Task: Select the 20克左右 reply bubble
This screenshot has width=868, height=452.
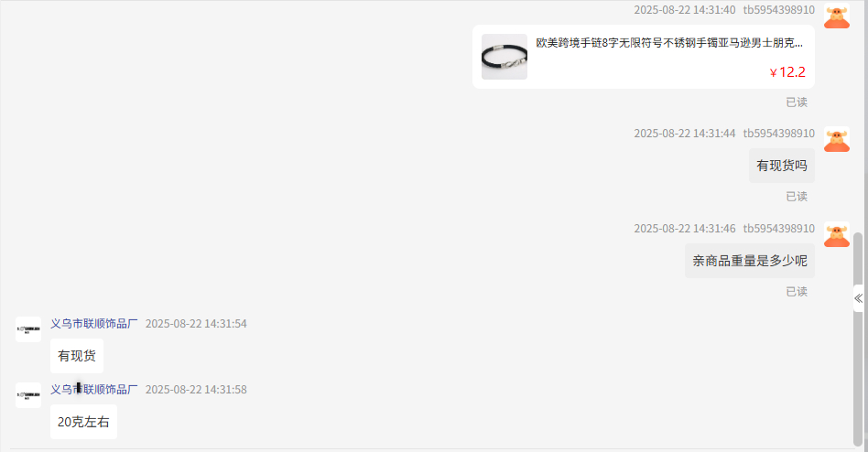Action: [83, 422]
